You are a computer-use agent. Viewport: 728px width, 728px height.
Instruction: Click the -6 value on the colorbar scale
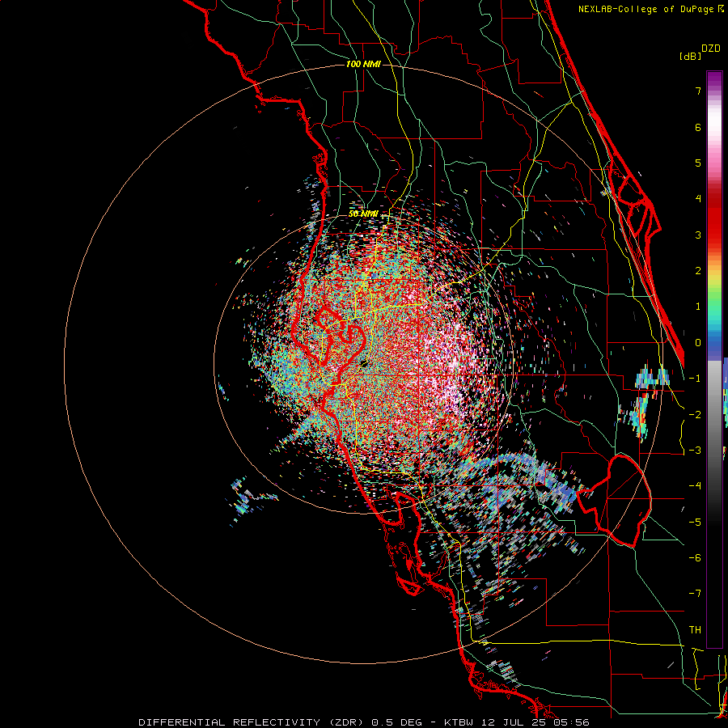click(x=695, y=557)
